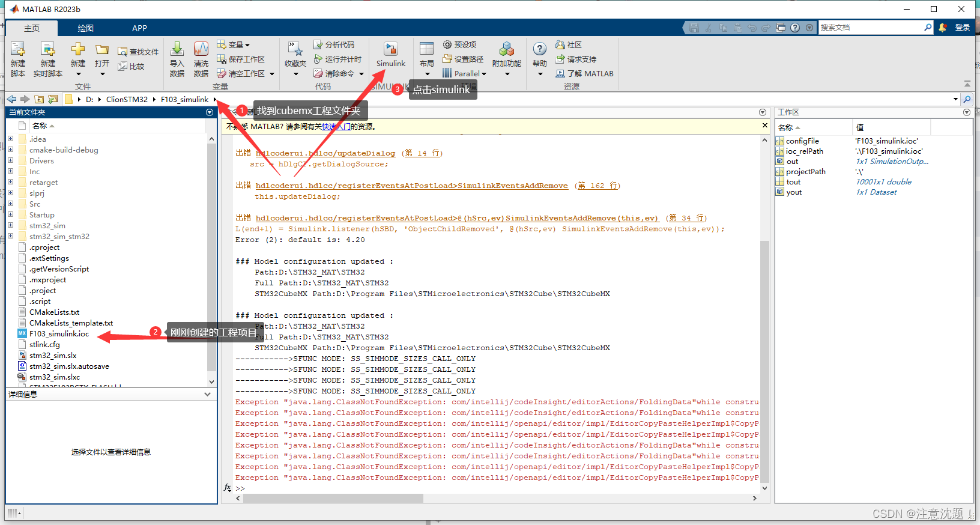
Task: Open 预设项 (Preferences)
Action: pos(460,44)
